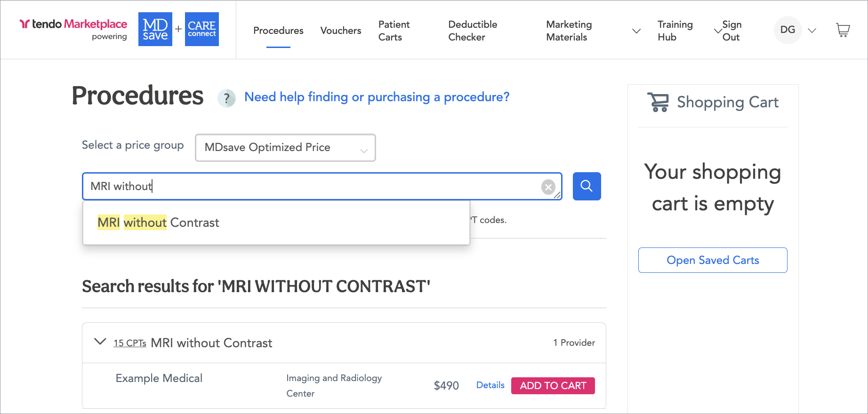This screenshot has width=868, height=414.
Task: Open the DG account dropdown chevron
Action: click(x=812, y=31)
